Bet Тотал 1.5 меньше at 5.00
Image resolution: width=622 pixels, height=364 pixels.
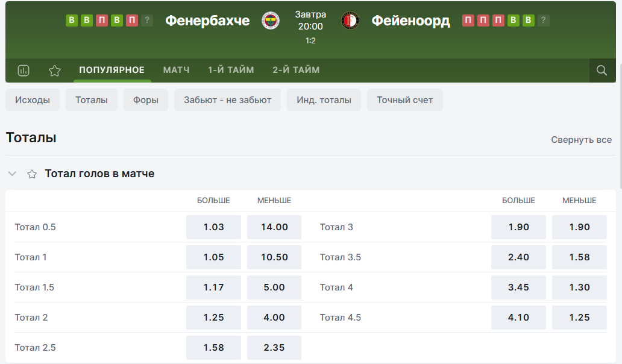point(274,287)
